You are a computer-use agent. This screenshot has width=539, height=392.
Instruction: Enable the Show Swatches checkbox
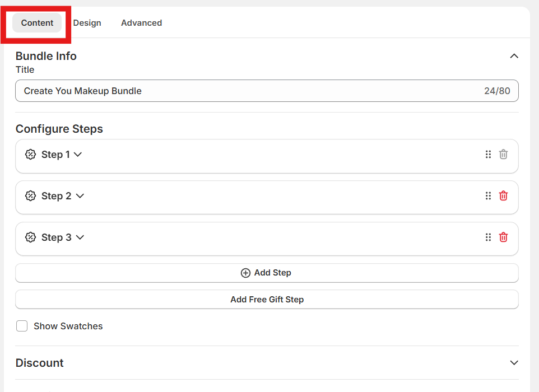pos(22,326)
